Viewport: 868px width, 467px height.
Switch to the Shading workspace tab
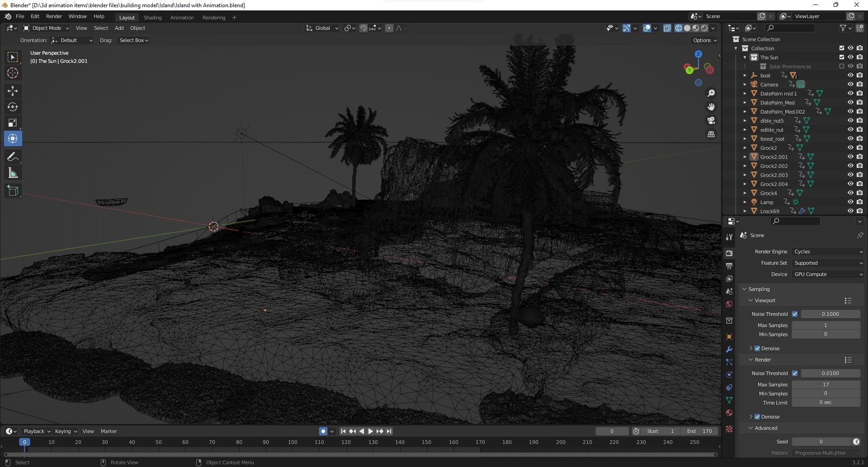click(152, 18)
